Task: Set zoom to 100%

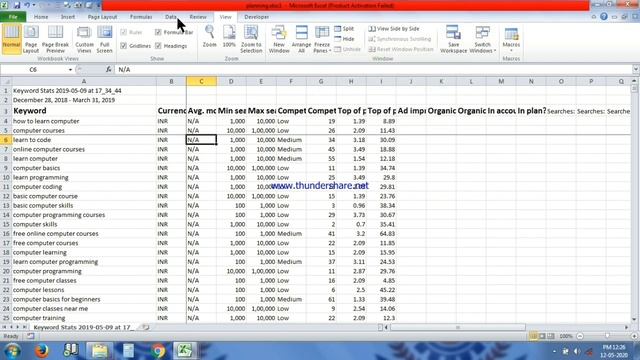Action: click(229, 37)
